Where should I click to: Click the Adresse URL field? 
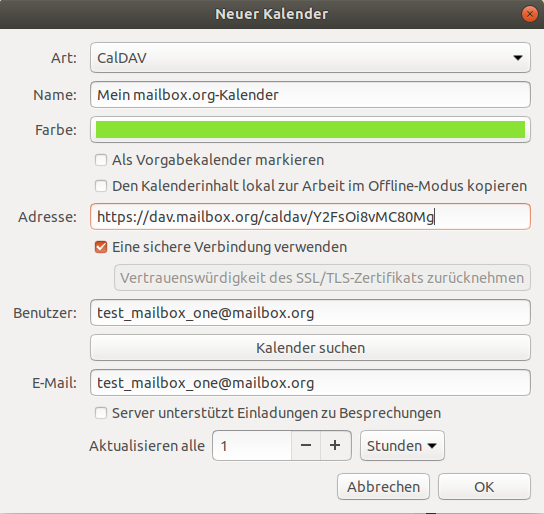[310, 217]
